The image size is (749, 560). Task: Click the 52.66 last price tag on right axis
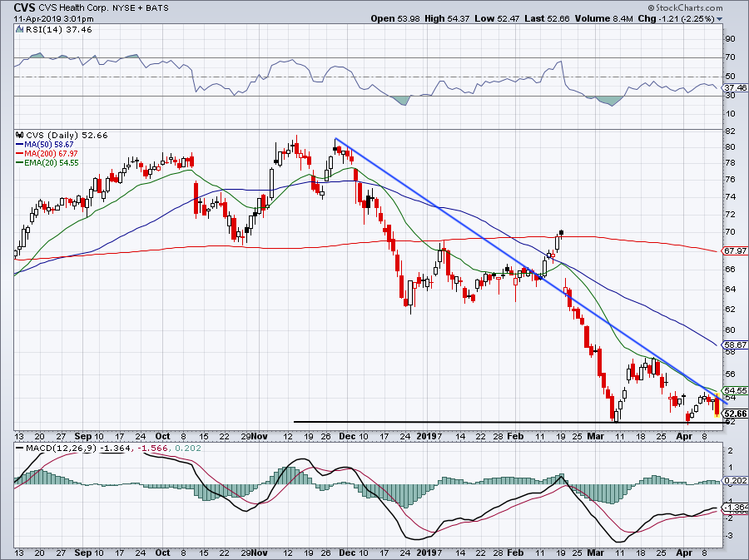coord(736,414)
